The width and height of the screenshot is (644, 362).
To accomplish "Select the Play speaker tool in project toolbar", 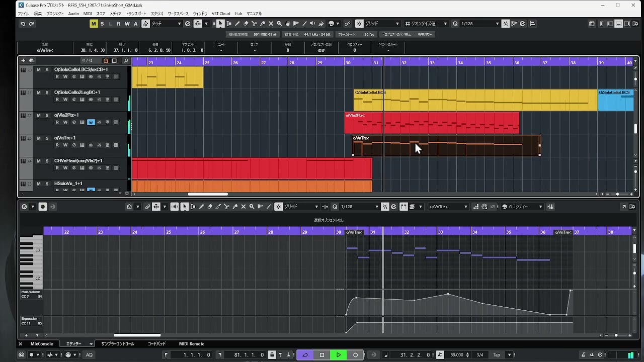I will coord(313,24).
